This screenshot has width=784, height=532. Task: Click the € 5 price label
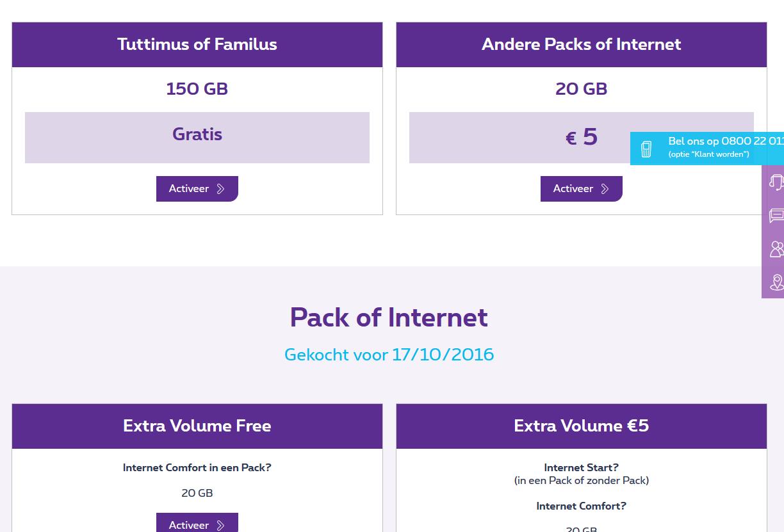[x=581, y=137]
